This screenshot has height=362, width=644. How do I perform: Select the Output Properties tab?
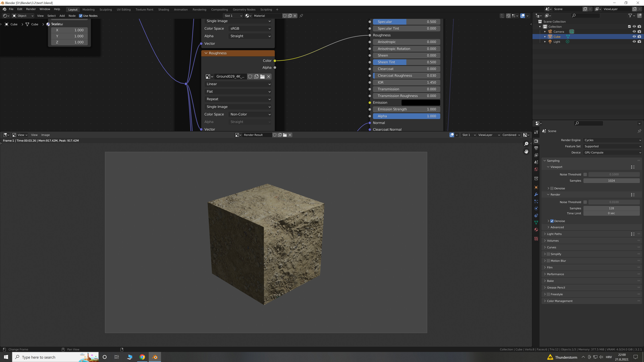[x=536, y=148]
